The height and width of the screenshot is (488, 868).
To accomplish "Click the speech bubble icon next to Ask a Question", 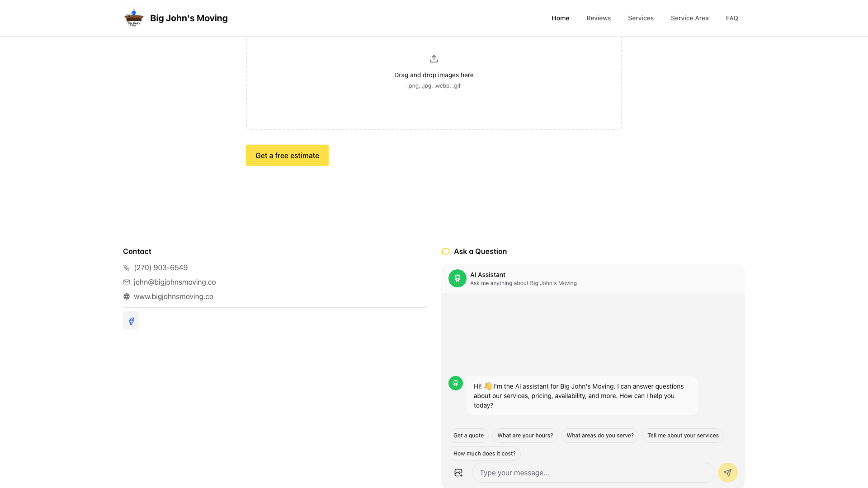I will pos(445,251).
